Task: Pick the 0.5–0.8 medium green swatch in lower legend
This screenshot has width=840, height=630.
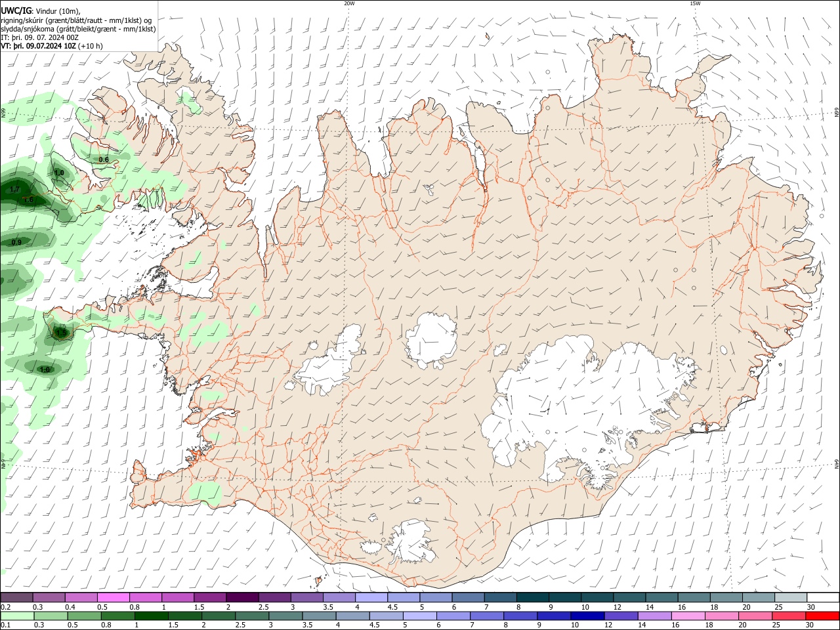Action: 84,616
